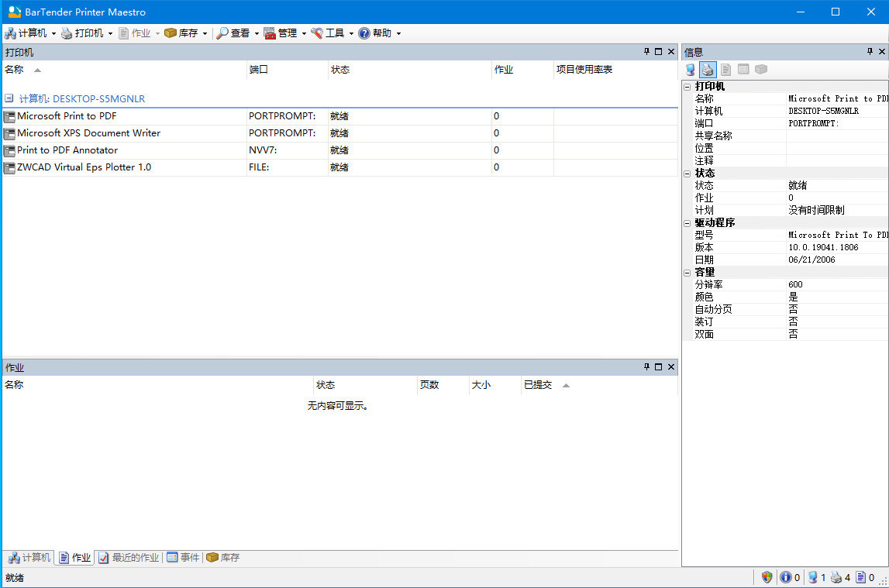
Task: Collapse the 驱动程序 section
Action: click(687, 223)
